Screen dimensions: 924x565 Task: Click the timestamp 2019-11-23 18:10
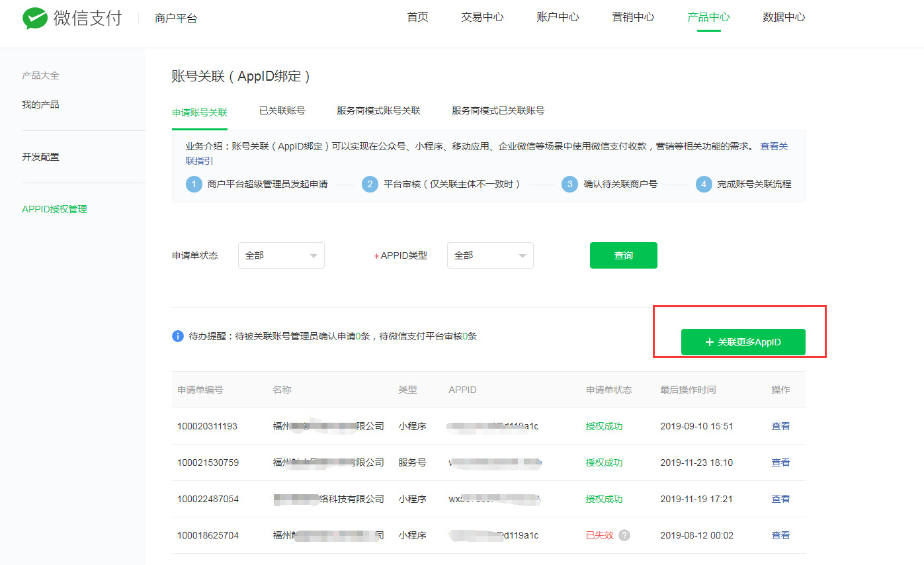(696, 462)
